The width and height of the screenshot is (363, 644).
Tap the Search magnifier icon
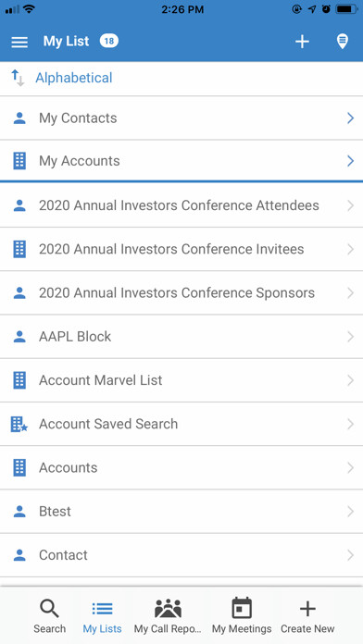point(50,608)
